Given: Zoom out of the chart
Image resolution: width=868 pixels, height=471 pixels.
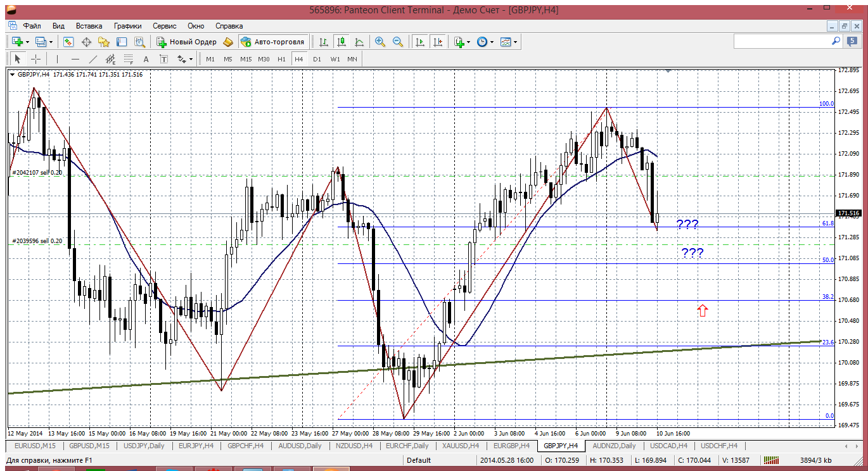Looking at the screenshot, I should (398, 42).
